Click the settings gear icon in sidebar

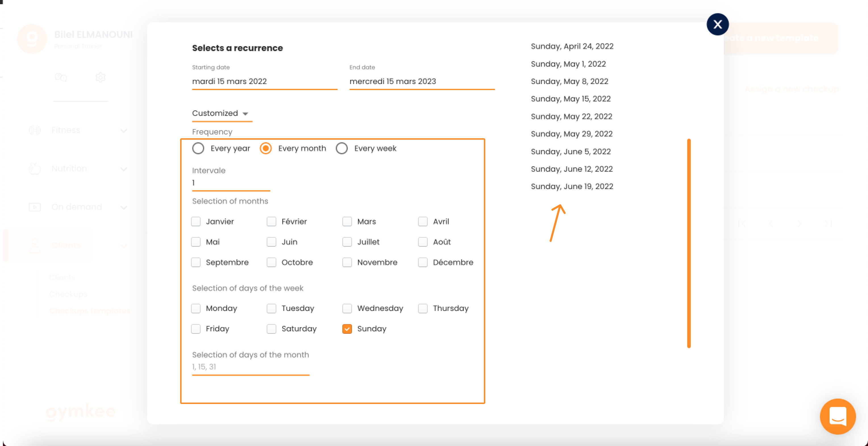coord(100,78)
